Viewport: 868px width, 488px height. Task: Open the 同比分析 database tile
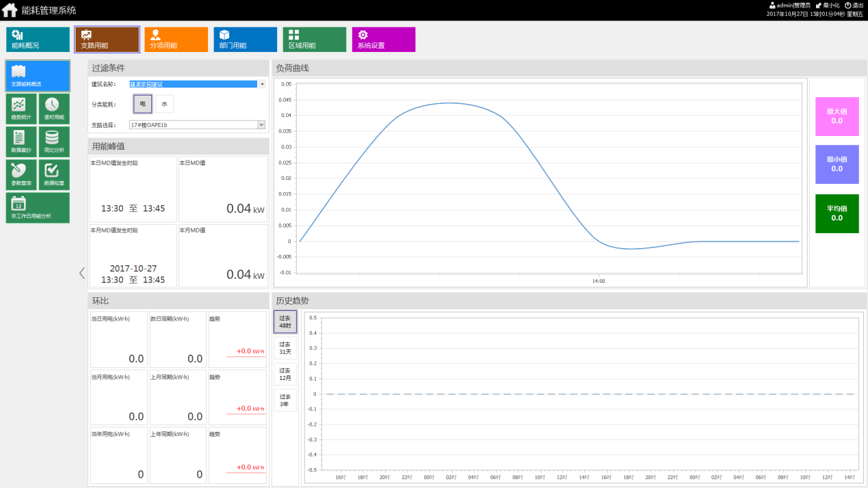(54, 141)
